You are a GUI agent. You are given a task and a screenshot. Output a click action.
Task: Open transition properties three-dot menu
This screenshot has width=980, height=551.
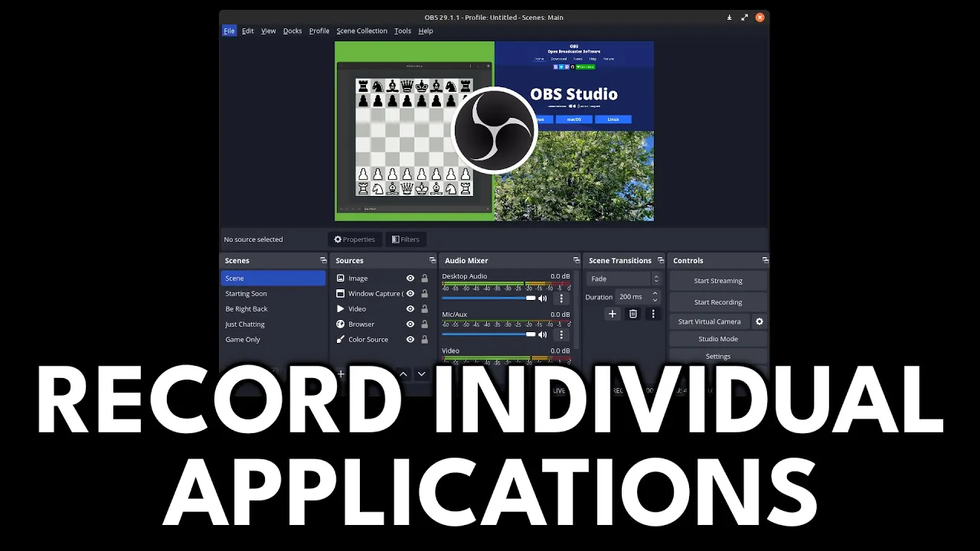(x=653, y=314)
